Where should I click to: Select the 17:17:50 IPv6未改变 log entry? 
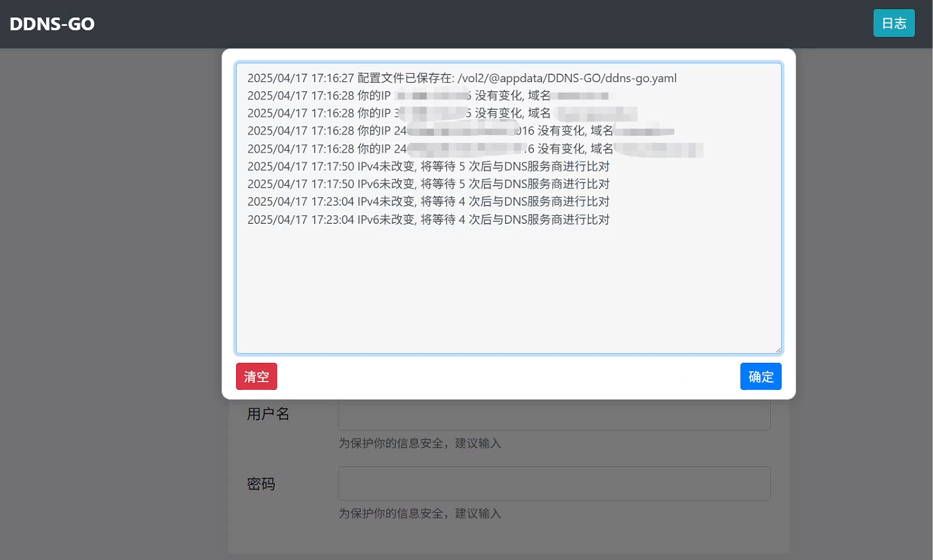coord(428,184)
